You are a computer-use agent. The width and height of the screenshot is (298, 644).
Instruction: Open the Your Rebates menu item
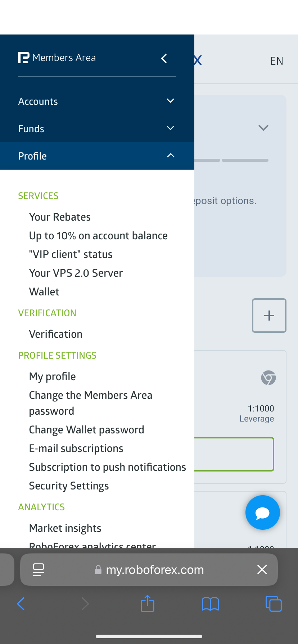click(60, 217)
